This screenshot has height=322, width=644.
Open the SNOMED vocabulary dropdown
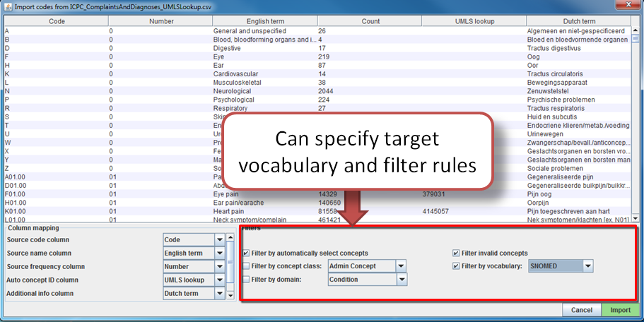(x=587, y=266)
